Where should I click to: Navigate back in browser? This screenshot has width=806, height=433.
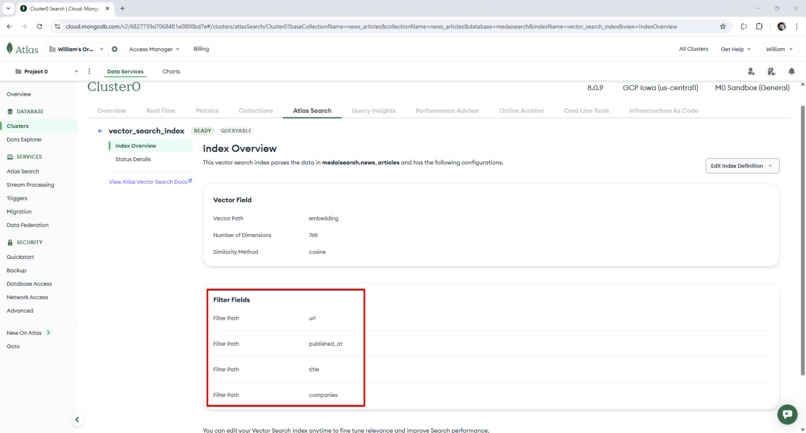tap(9, 26)
